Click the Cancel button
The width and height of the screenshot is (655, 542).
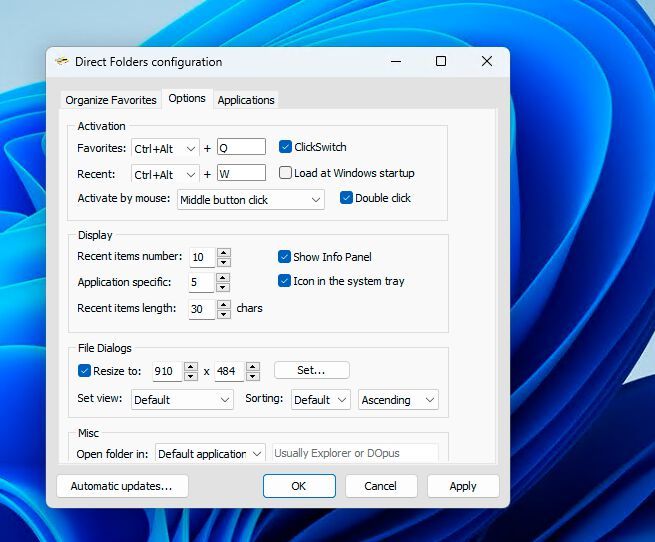tap(381, 486)
